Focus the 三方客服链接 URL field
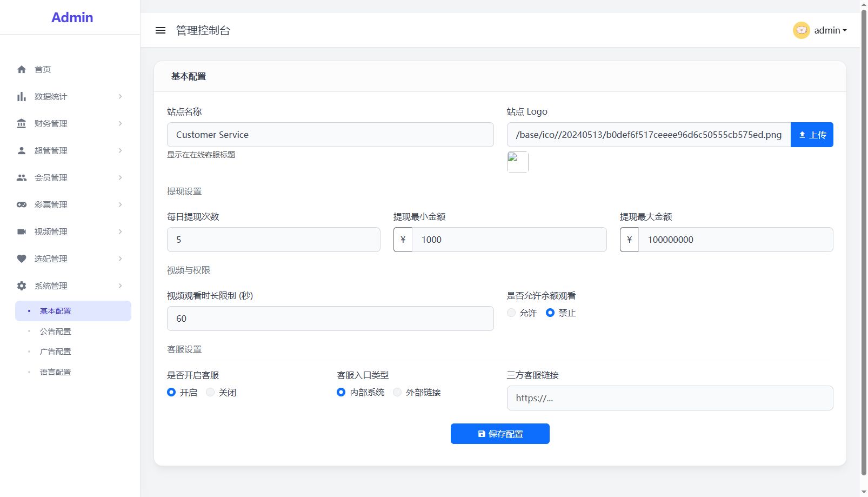 pos(670,398)
